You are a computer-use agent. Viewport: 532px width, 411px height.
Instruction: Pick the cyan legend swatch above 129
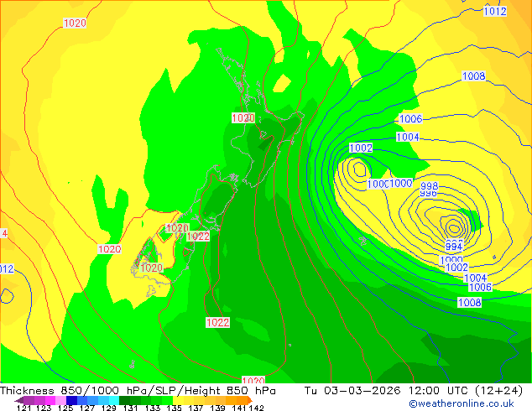114,400
